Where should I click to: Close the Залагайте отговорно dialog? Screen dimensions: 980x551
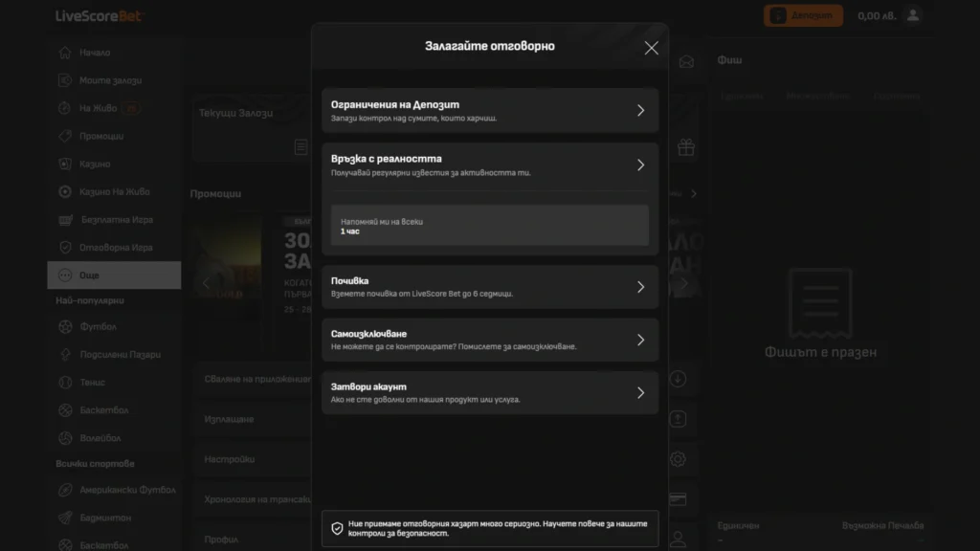point(651,48)
